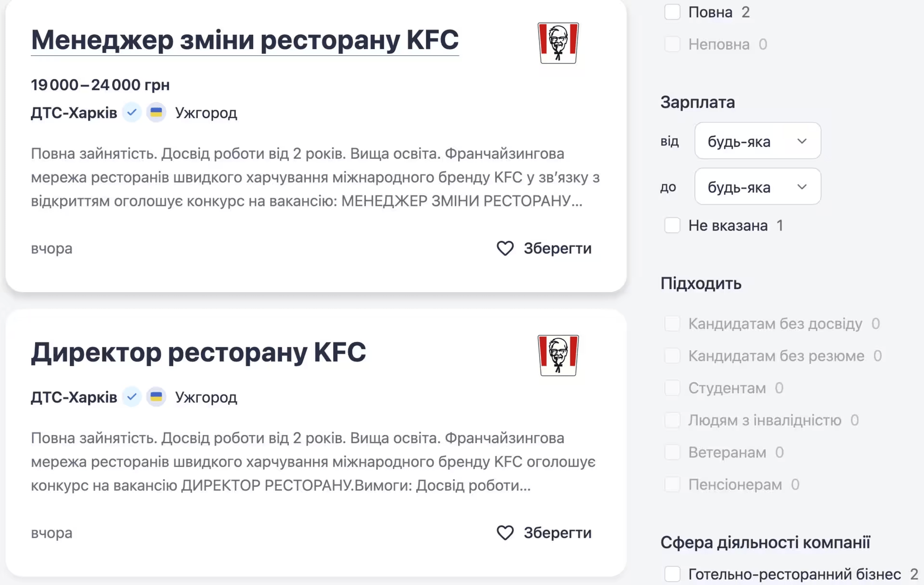924x585 pixels.
Task: Click heart icon on Директор ресторану listing
Action: (x=505, y=533)
